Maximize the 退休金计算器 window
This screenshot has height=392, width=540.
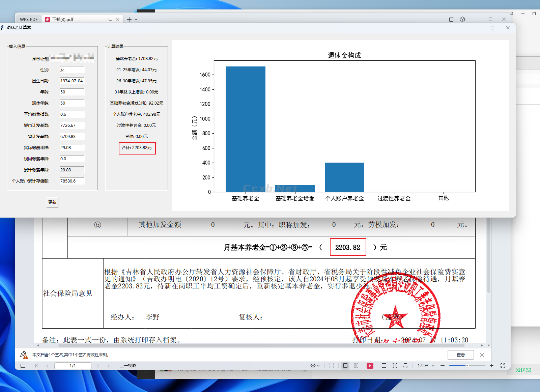(x=492, y=28)
